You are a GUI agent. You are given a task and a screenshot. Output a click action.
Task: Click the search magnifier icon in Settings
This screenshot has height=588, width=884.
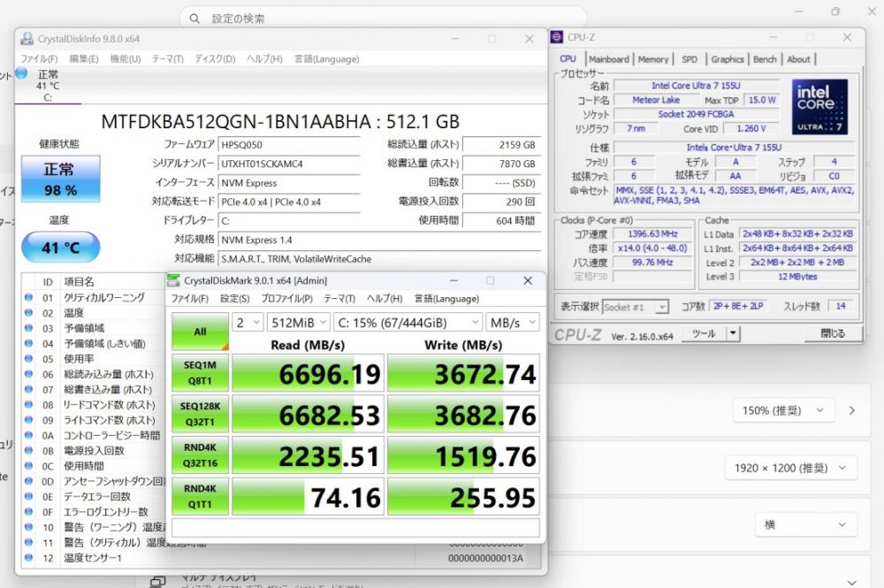coord(194,19)
